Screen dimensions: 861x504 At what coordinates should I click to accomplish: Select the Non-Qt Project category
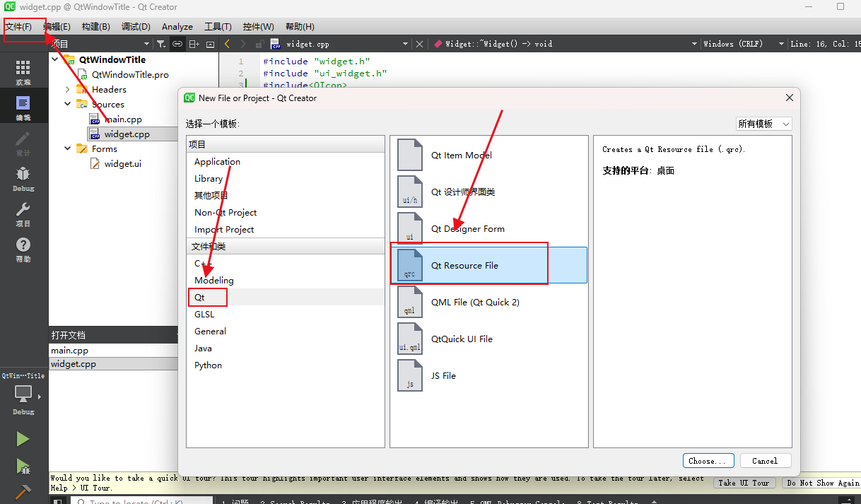(x=286, y=213)
